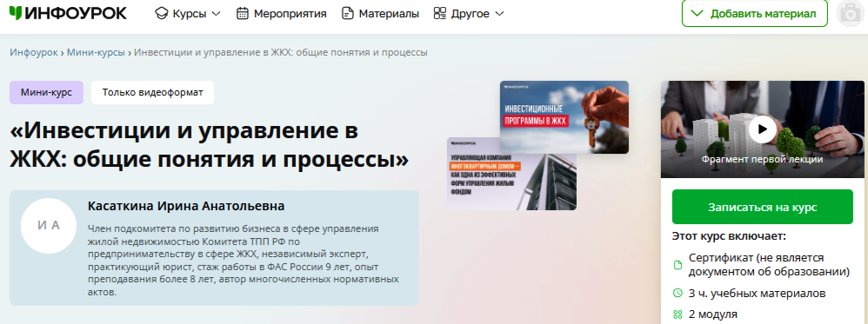Click the document icon beside Материалы
868x324 pixels.
point(347,13)
